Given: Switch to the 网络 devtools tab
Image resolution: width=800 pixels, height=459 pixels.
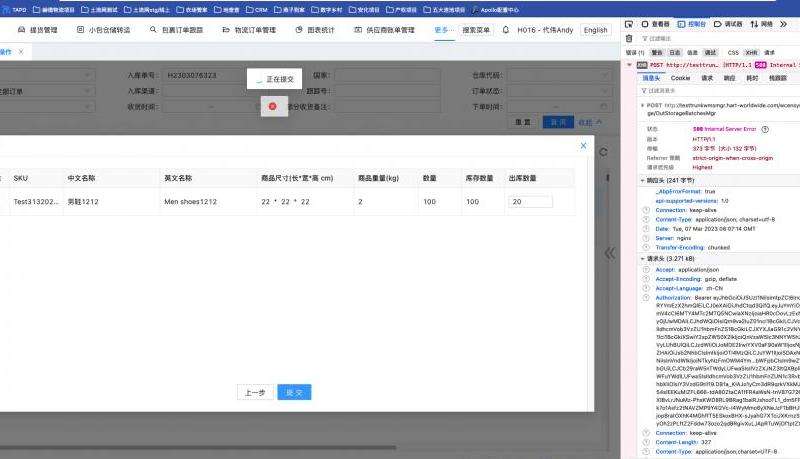Looking at the screenshot, I should 761,24.
